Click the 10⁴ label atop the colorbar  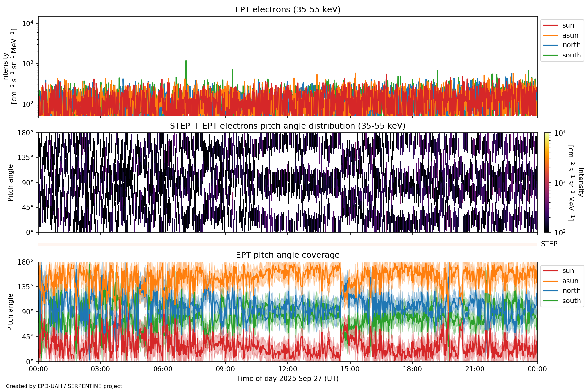(560, 133)
